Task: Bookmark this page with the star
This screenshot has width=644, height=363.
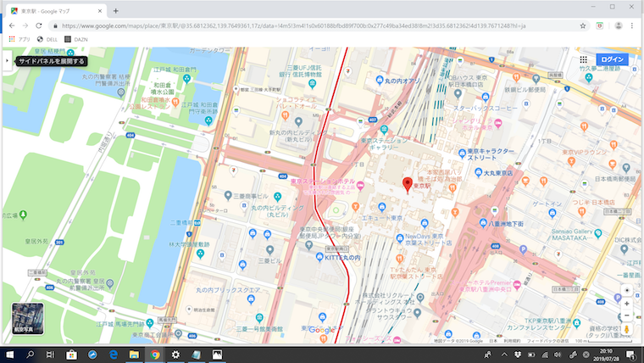Action: (583, 25)
